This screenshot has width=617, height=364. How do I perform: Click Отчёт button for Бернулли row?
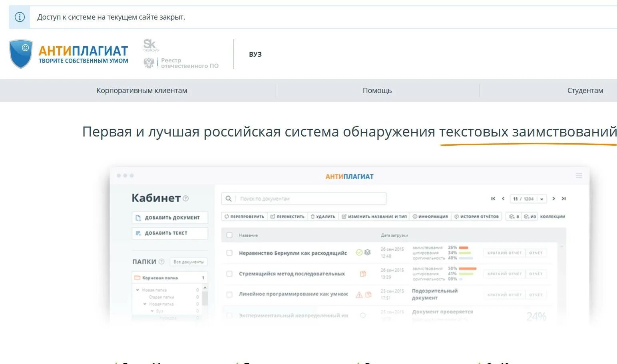536,253
